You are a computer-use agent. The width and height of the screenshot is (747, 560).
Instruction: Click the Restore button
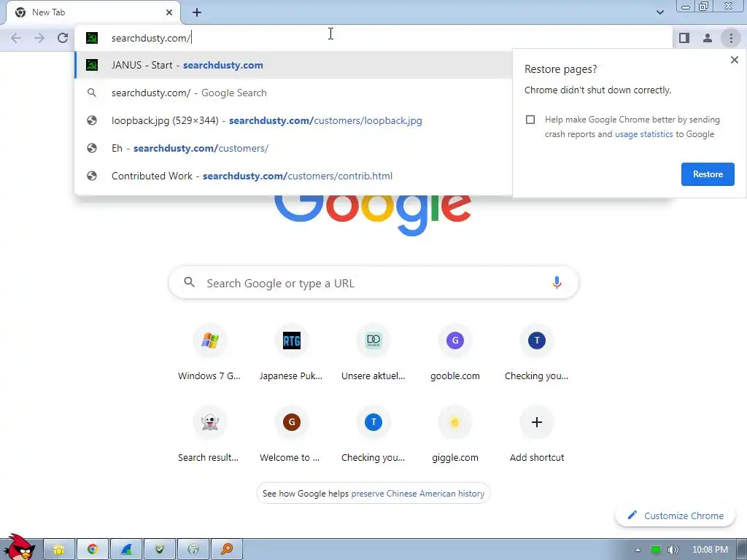pyautogui.click(x=708, y=174)
